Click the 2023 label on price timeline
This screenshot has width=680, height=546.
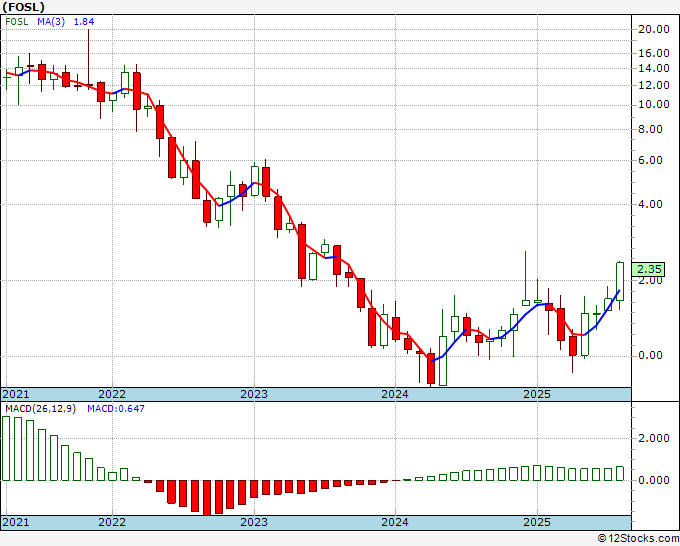point(254,394)
